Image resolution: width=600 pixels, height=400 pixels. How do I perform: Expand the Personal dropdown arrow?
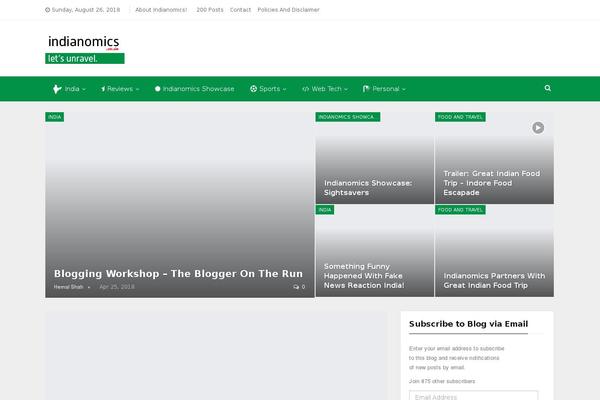pyautogui.click(x=404, y=89)
